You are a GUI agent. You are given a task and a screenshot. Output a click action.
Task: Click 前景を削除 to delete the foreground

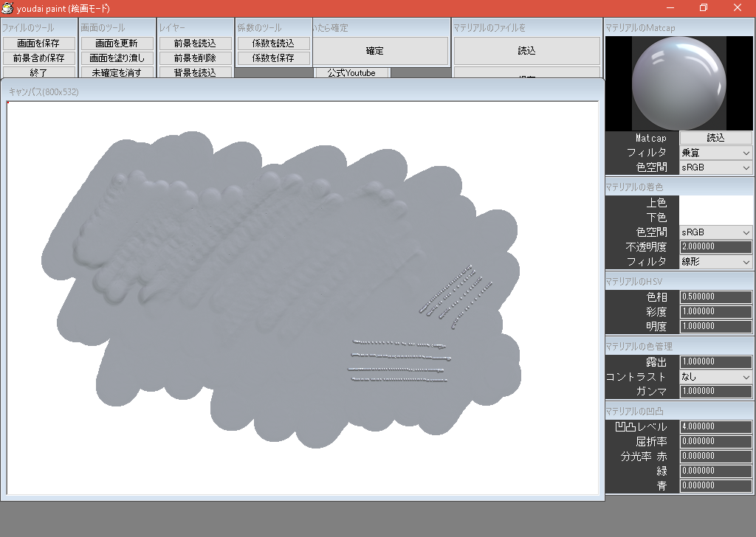(x=194, y=58)
